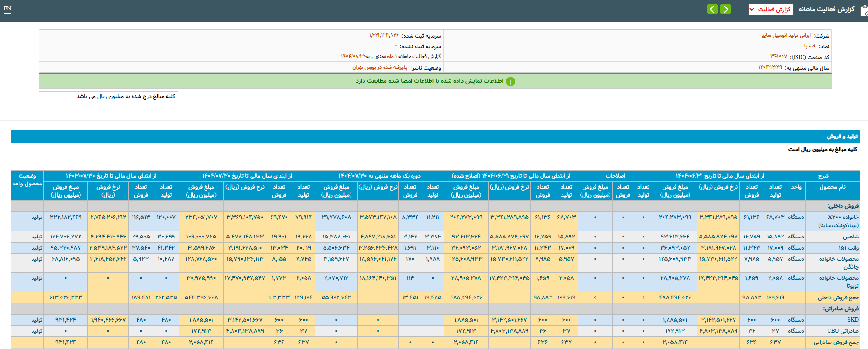Click the گزارش فعالیت ماهانه page title
The width and height of the screenshot is (868, 349).
click(x=826, y=9)
